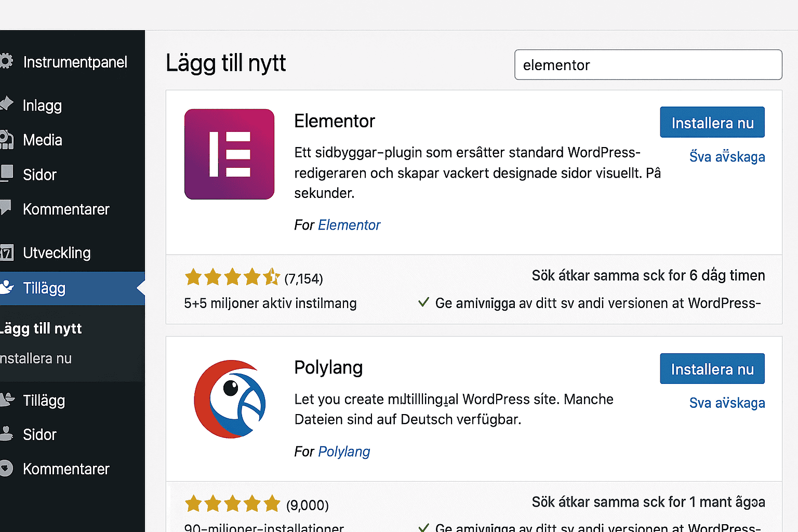The height and width of the screenshot is (532, 798).
Task: Open Elementor plugin details link
Action: [x=727, y=156]
